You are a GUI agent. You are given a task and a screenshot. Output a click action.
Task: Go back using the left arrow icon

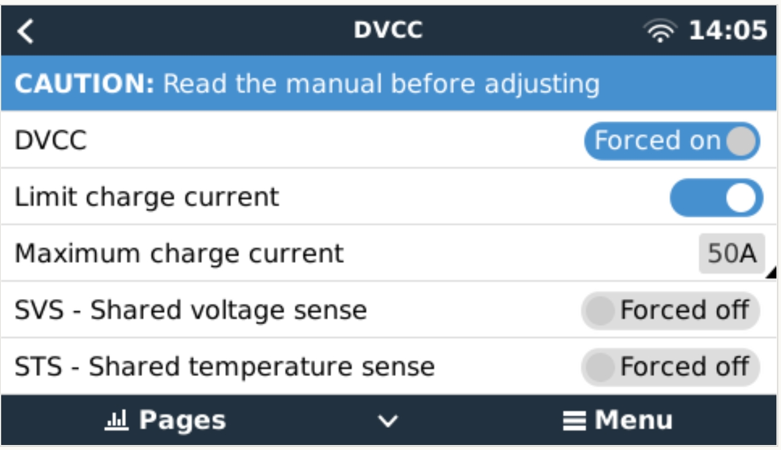(x=25, y=31)
